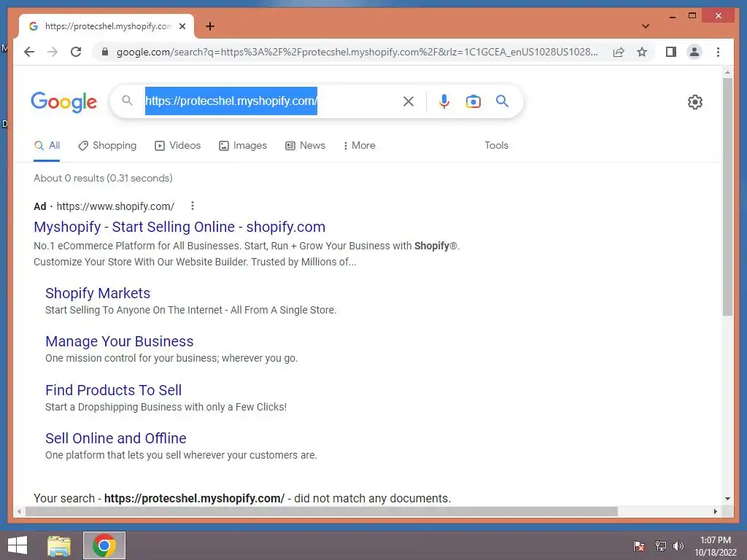
Task: Expand the More search categories
Action: [x=359, y=145]
